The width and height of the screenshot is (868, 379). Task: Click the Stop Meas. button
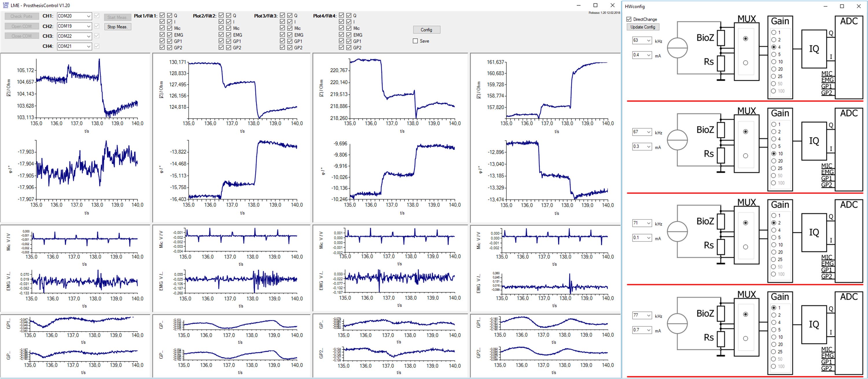pyautogui.click(x=117, y=27)
